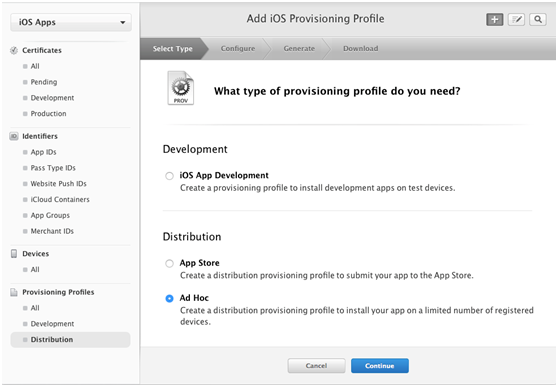The width and height of the screenshot is (558, 387).
Task: Open Pending certificates in sidebar
Action: [x=43, y=82]
